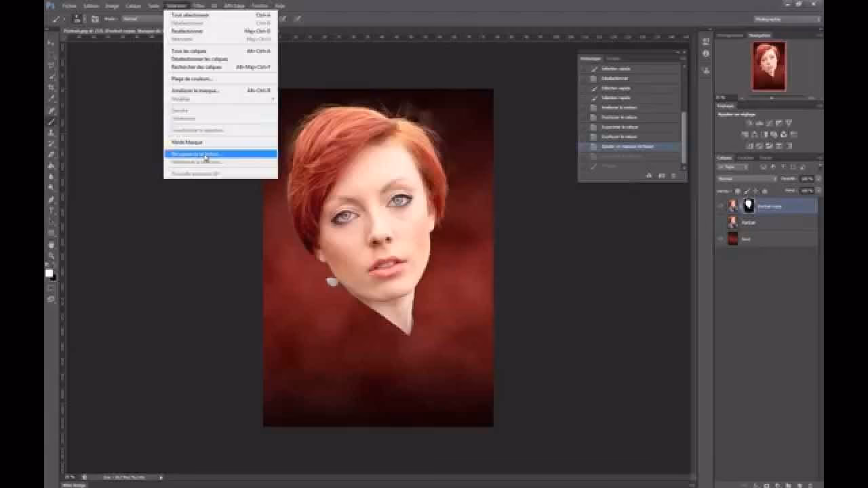Toggle visibility of the fond layer
The image size is (868, 488).
coord(722,239)
